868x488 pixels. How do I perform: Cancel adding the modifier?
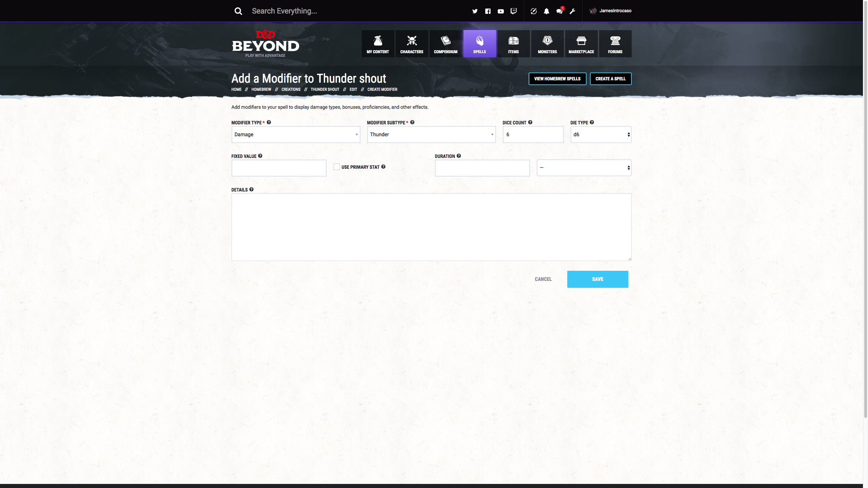pos(543,279)
